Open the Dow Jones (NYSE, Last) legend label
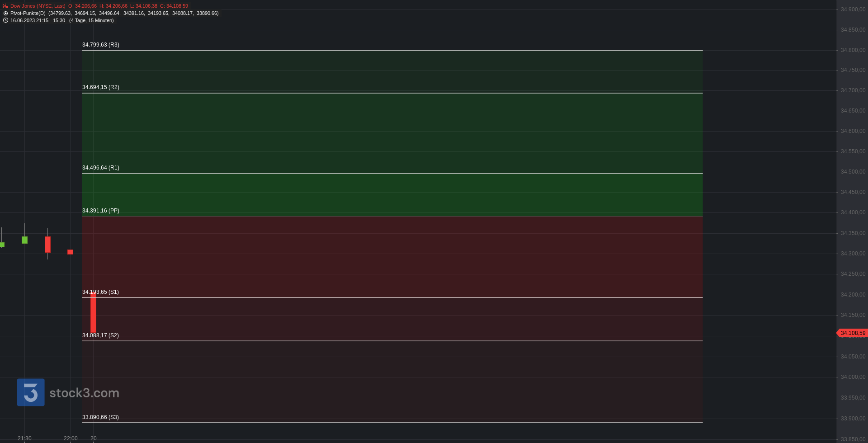868x443 pixels. [38, 6]
